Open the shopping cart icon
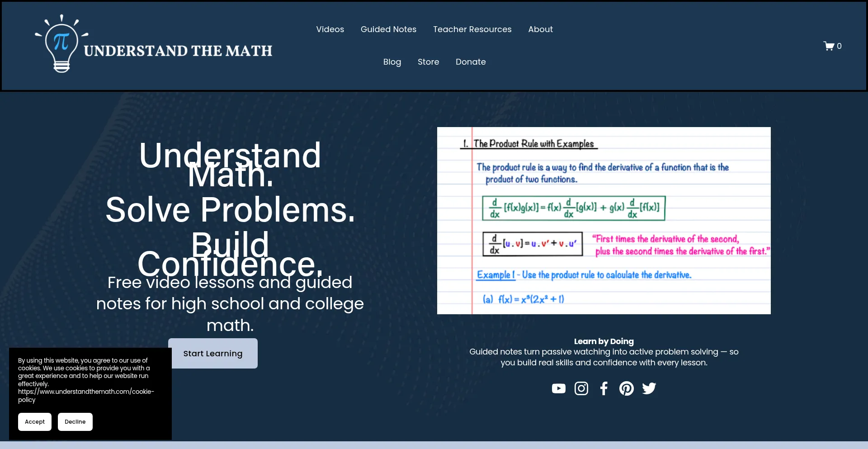Viewport: 868px width, 449px height. [829, 46]
